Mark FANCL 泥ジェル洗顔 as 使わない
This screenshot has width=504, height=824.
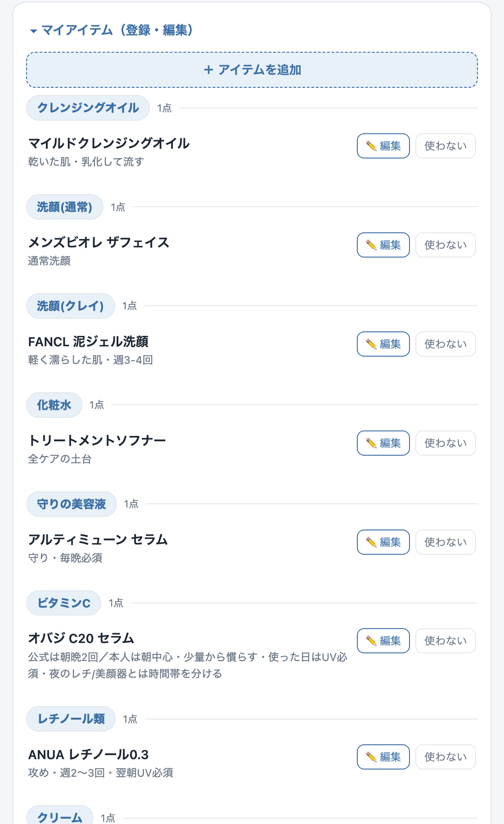point(445,344)
